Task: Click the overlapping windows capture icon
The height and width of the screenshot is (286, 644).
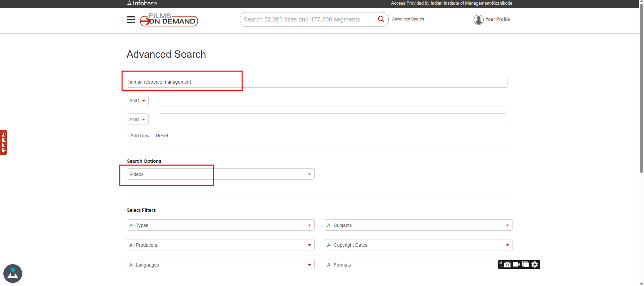Action: (526, 265)
